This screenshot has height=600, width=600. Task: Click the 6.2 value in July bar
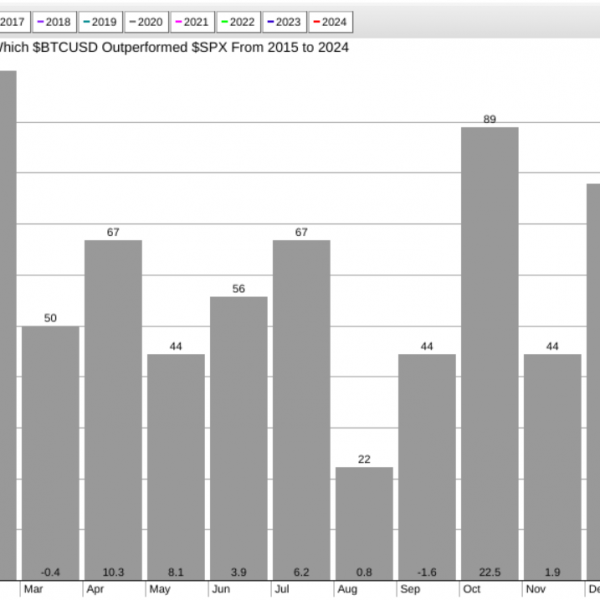point(302,572)
